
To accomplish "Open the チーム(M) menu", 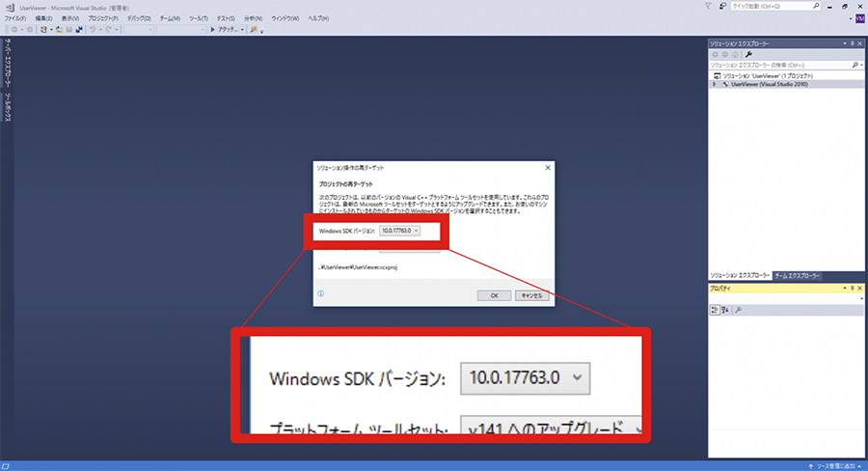I will coord(170,18).
